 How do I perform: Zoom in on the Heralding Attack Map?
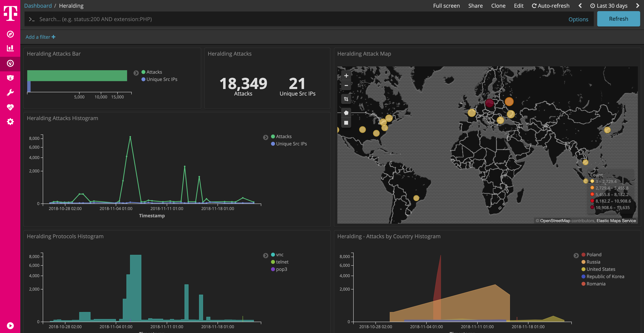[x=346, y=75]
